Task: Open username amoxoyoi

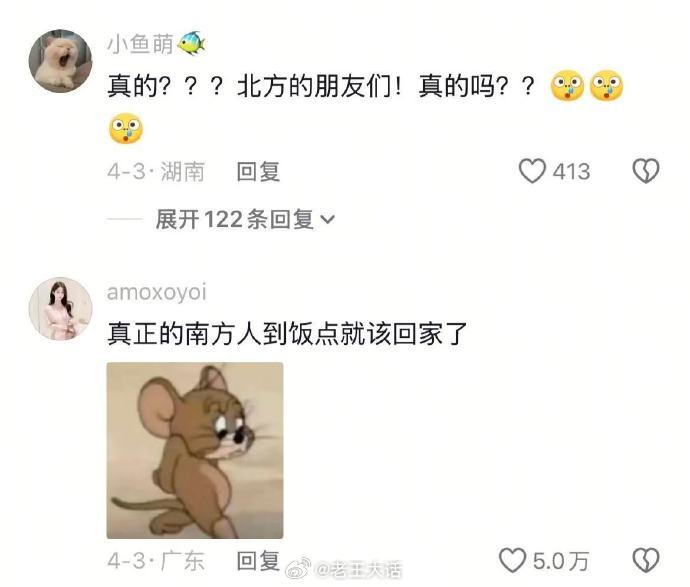Action: [157, 292]
